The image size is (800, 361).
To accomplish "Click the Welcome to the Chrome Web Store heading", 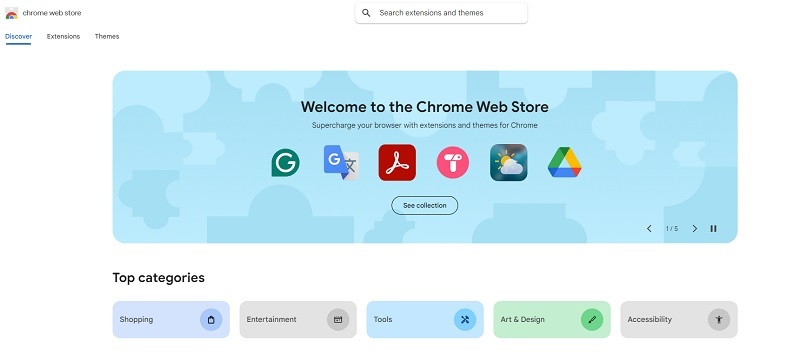I will (x=424, y=107).
